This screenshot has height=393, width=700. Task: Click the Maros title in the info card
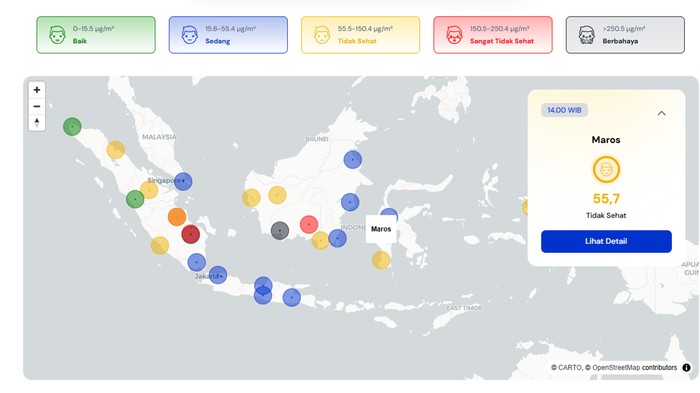[x=606, y=140]
